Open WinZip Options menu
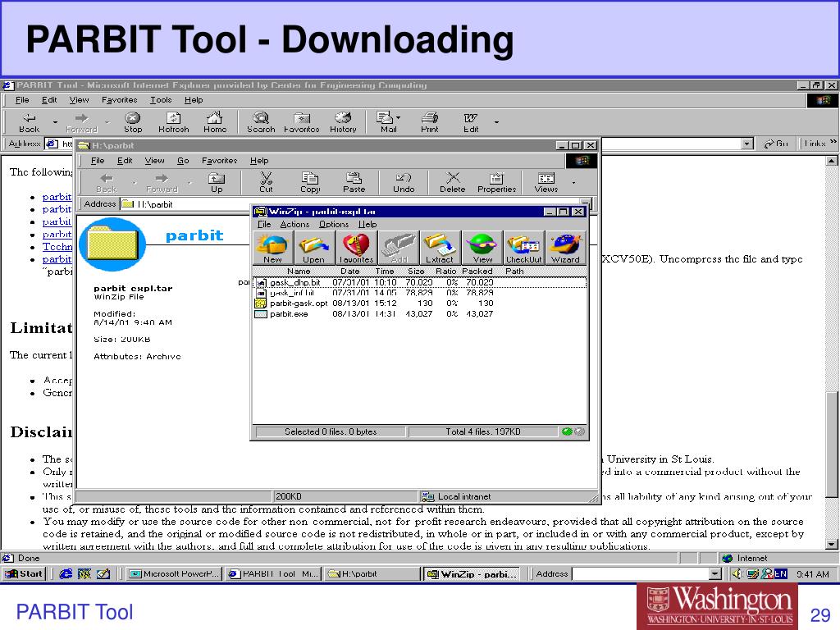This screenshot has width=840, height=630. (334, 224)
